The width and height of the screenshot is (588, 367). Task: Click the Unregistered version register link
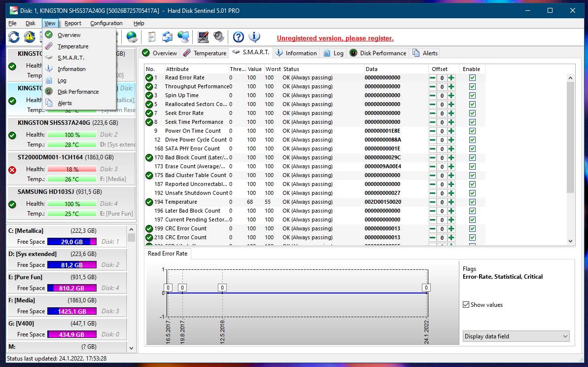[336, 38]
